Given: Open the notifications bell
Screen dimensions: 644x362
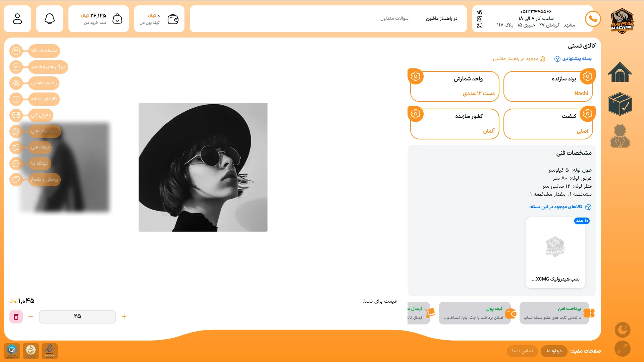Looking at the screenshot, I should click(x=50, y=19).
